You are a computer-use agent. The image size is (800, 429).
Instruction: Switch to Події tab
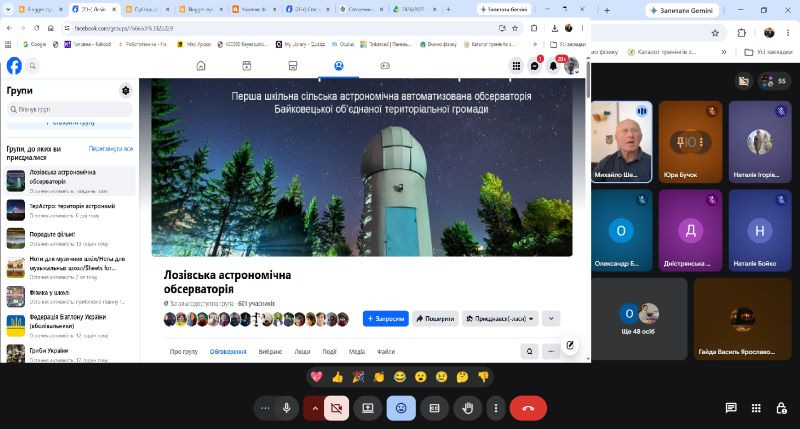329,351
